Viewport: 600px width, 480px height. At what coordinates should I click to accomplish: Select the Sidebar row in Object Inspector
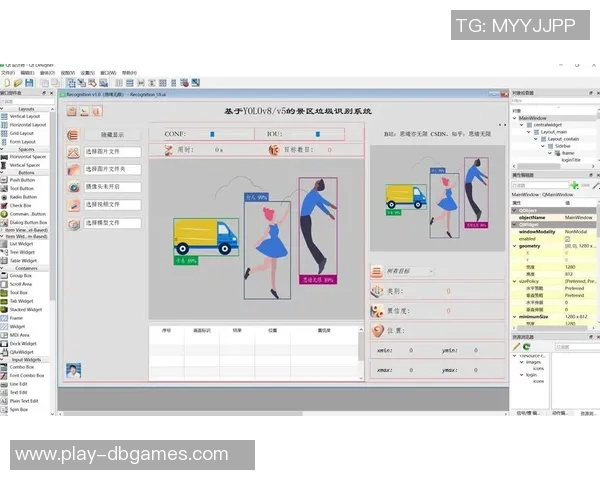562,146
